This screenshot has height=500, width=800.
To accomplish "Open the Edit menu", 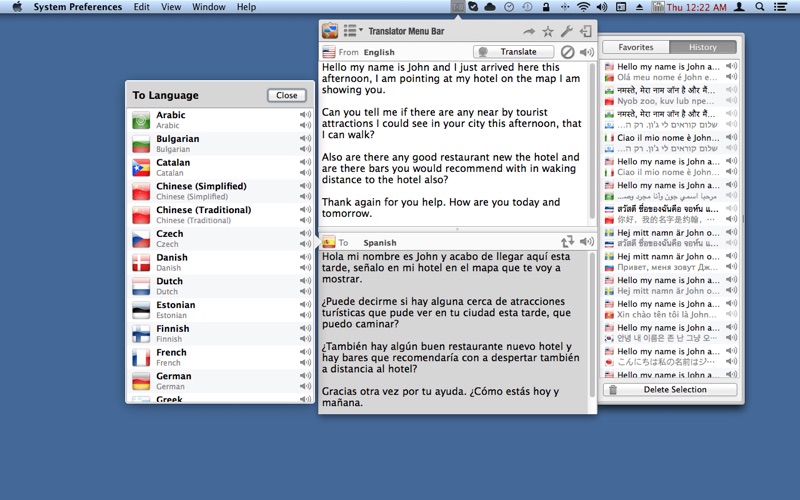I will (141, 7).
